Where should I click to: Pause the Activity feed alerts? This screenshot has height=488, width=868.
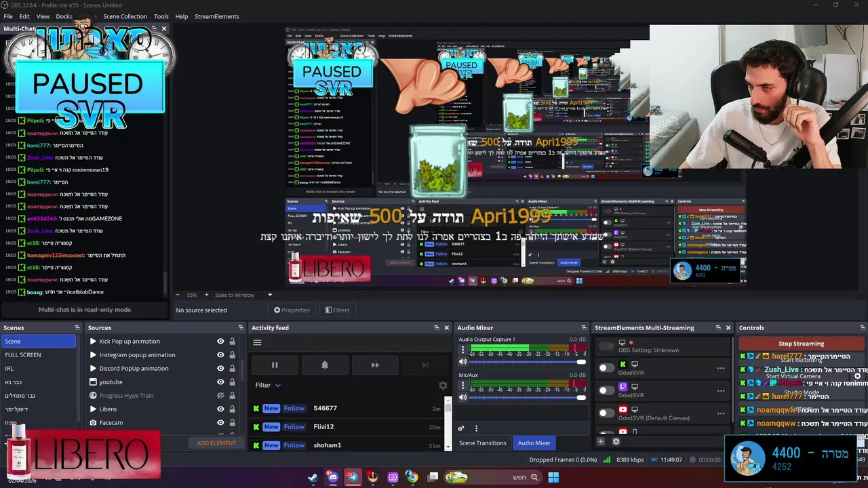click(275, 365)
